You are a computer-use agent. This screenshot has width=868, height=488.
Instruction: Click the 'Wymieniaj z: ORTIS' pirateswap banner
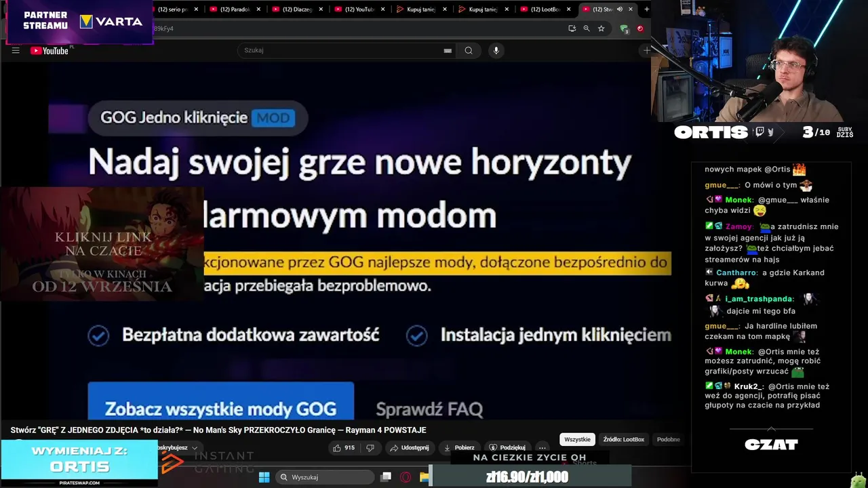(x=79, y=463)
